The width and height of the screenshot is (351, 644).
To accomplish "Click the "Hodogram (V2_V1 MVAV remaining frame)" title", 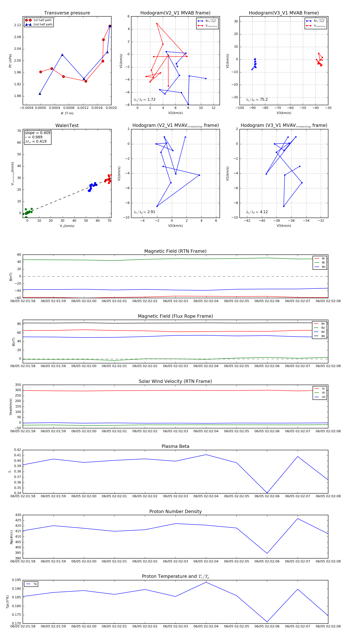I will 175,125.
